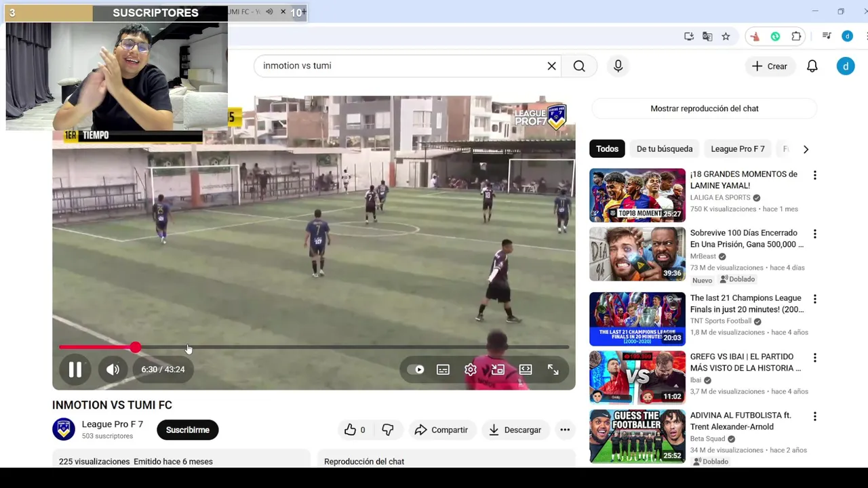868x488 pixels.
Task: Click TNT Sports Football channel name
Action: [721, 321]
